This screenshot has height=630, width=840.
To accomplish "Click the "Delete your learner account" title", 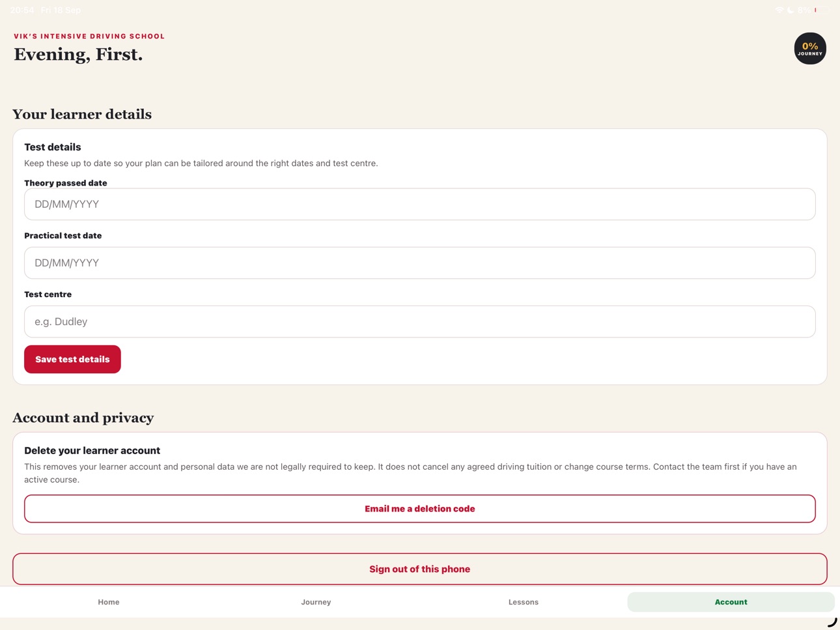I will coord(92,450).
